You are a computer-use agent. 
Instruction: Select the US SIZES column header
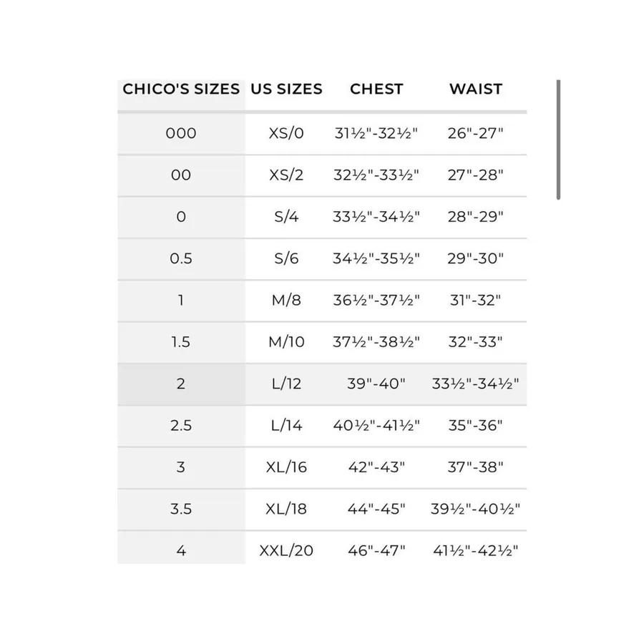[x=286, y=89]
